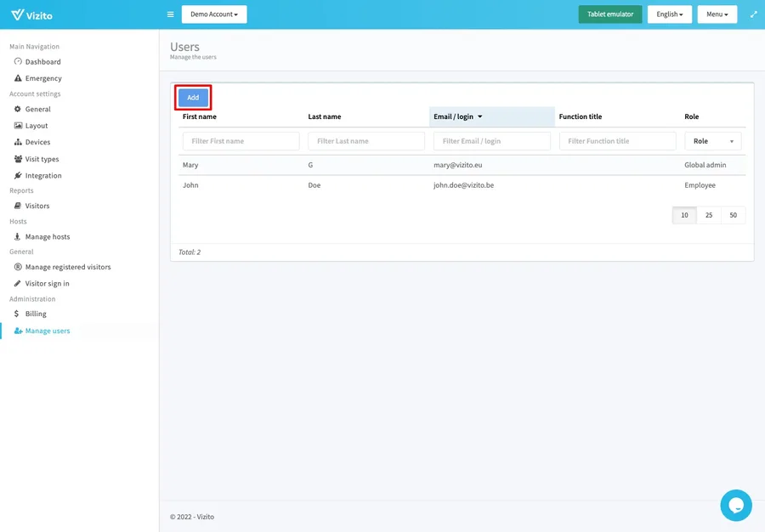This screenshot has height=532, width=765.
Task: Expand the Role filter dropdown
Action: pyautogui.click(x=712, y=140)
